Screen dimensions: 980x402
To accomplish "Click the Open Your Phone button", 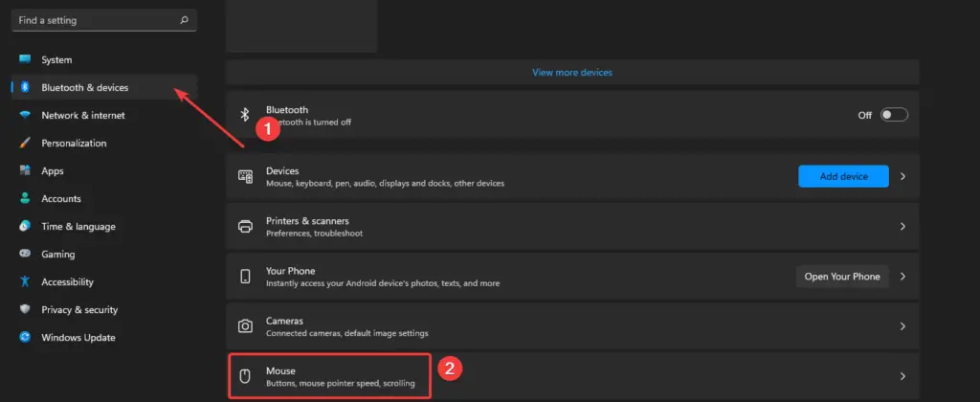I will [x=842, y=277].
